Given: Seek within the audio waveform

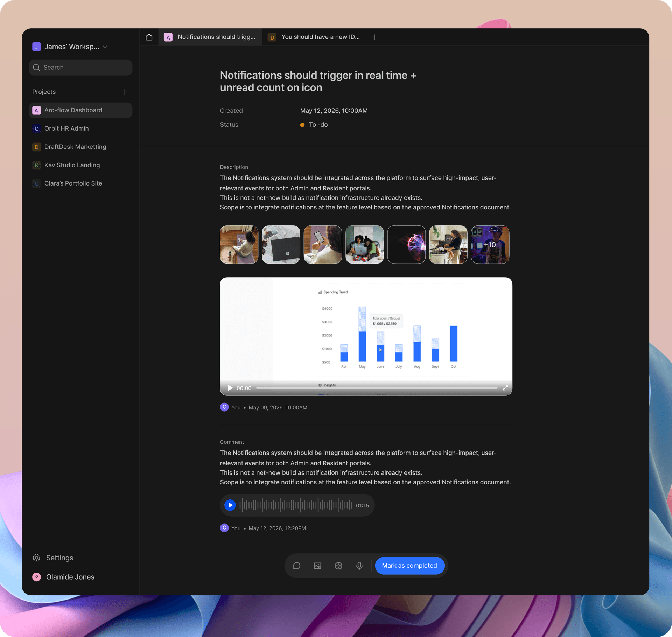Looking at the screenshot, I should pyautogui.click(x=296, y=505).
